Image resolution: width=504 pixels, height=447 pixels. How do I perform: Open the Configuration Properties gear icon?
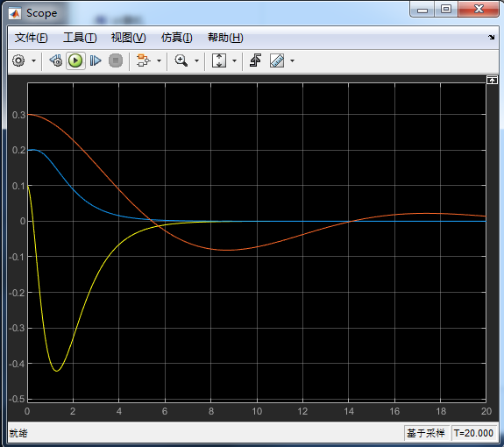point(18,60)
